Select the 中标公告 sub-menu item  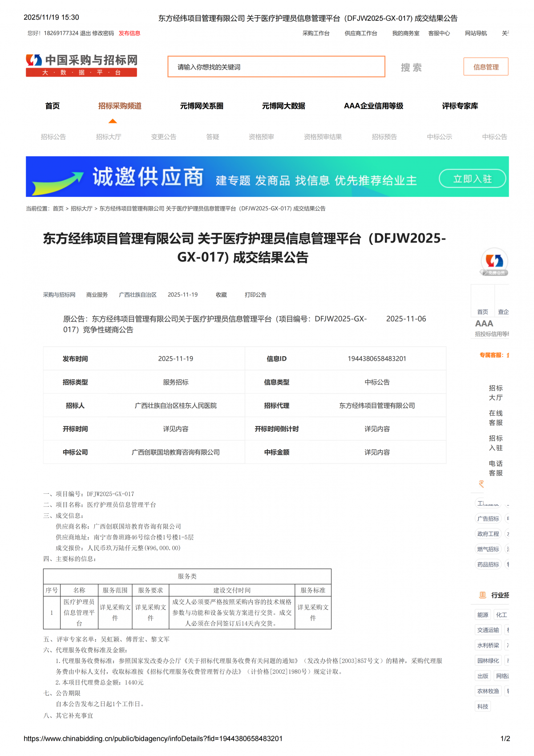point(495,137)
